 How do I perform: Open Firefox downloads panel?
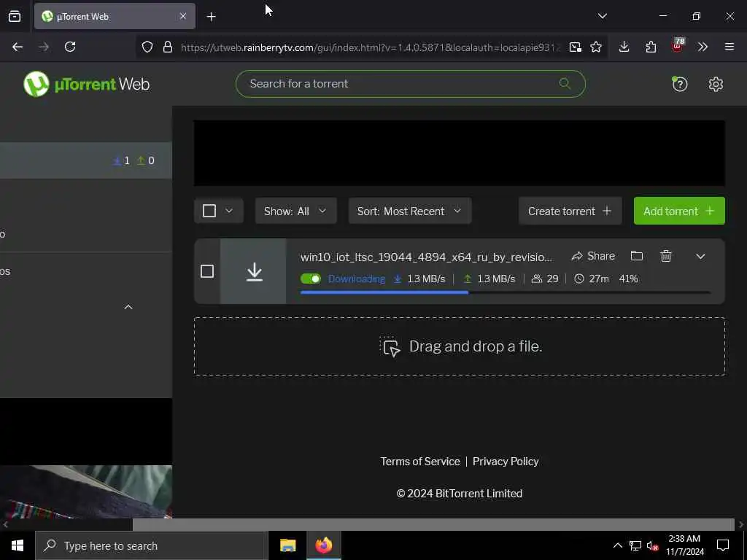(x=624, y=47)
